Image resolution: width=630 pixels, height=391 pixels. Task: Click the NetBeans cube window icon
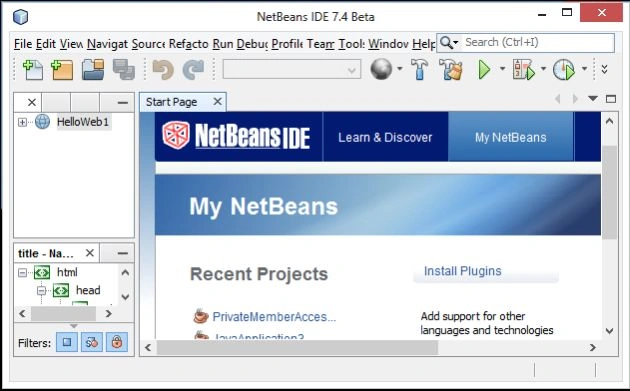[x=20, y=16]
